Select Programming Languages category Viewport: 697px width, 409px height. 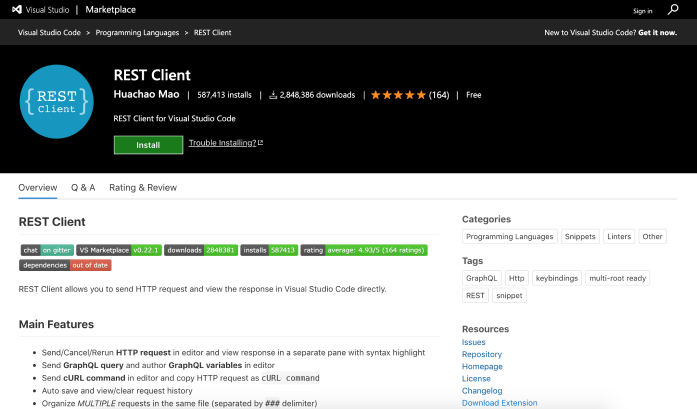pos(509,237)
